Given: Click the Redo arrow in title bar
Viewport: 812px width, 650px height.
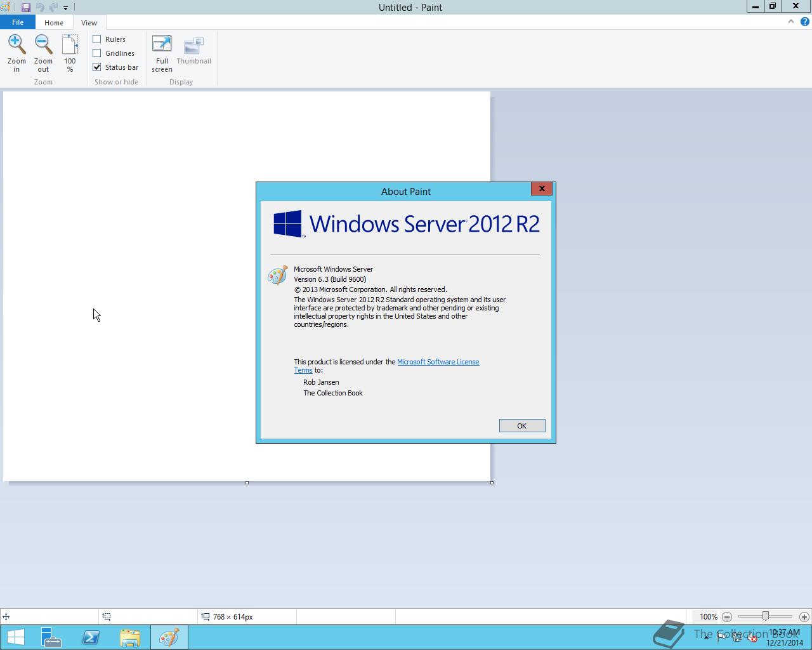Looking at the screenshot, I should coord(54,8).
